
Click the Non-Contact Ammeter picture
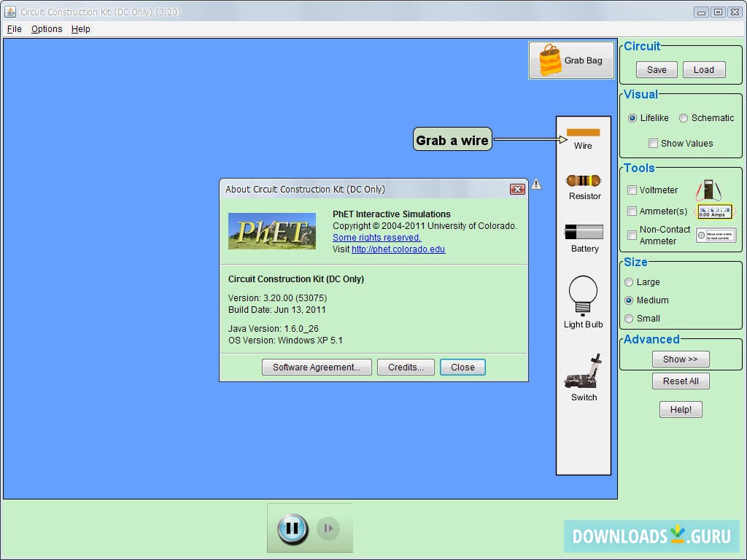716,235
